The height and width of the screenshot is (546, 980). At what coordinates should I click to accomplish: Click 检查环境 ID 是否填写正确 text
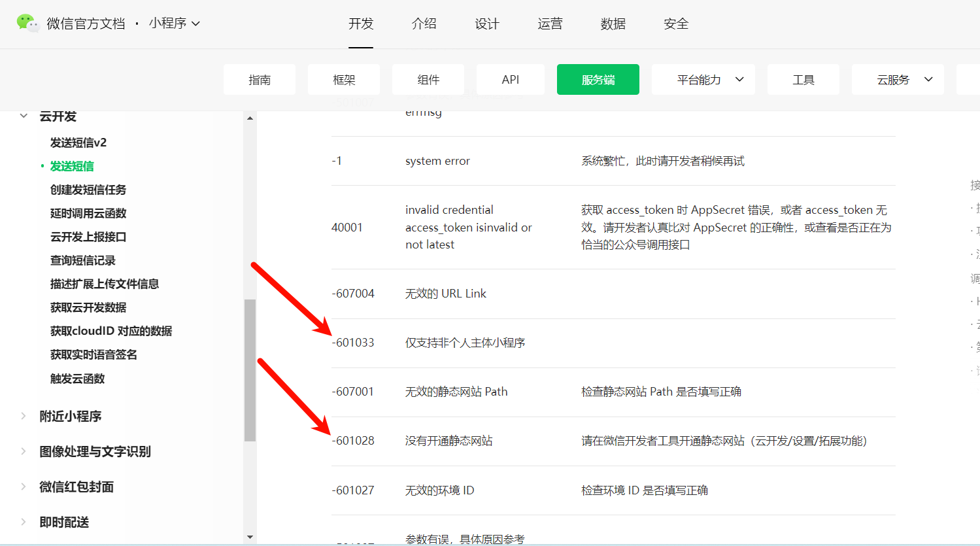point(645,490)
